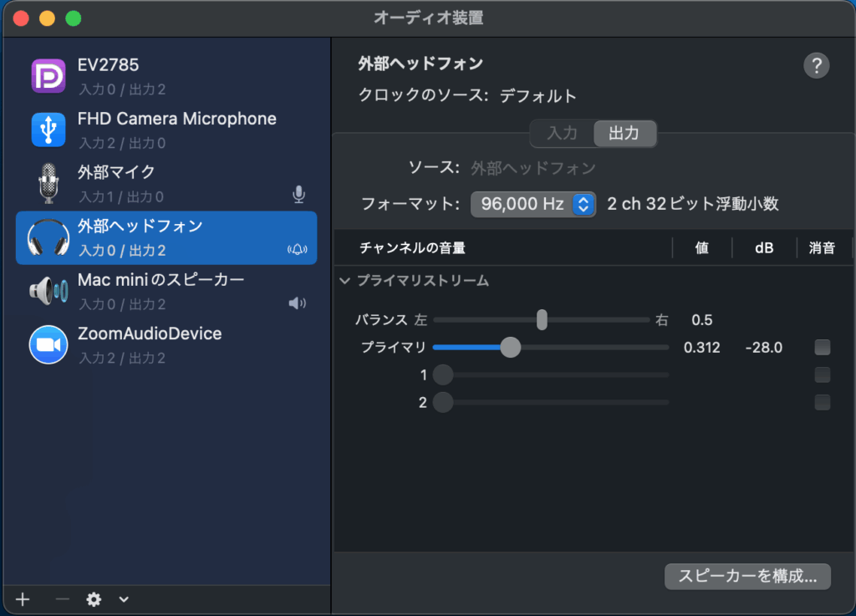Click the スピーカーを構成 button
856x616 pixels.
[x=747, y=576]
